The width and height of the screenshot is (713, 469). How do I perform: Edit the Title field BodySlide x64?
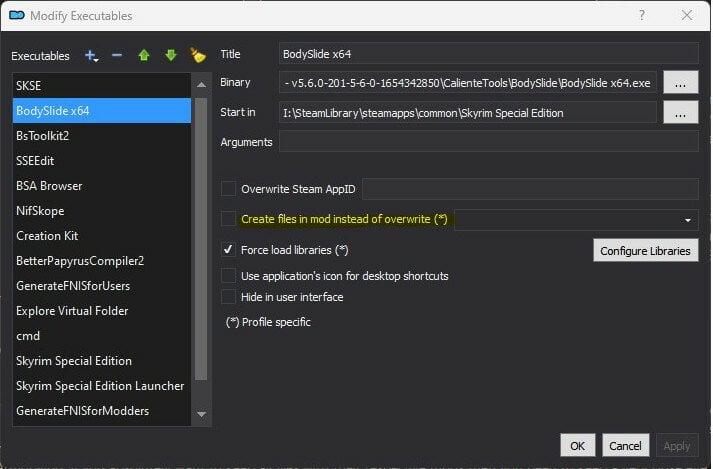point(489,54)
